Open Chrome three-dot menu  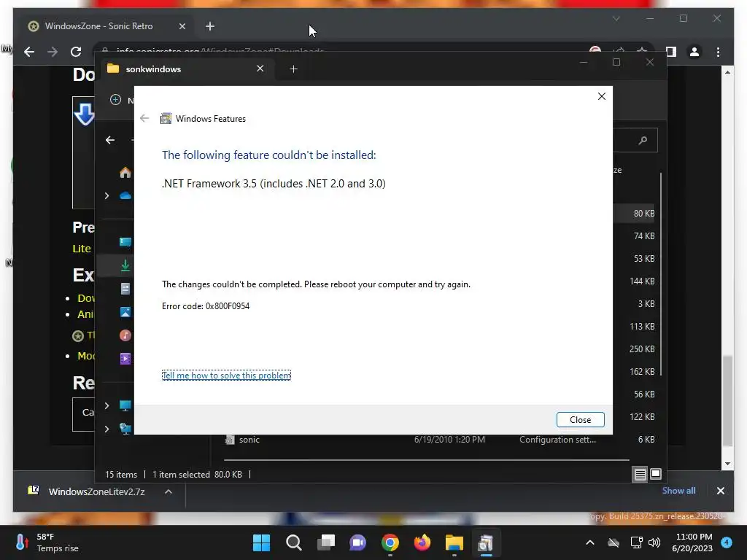coord(718,52)
